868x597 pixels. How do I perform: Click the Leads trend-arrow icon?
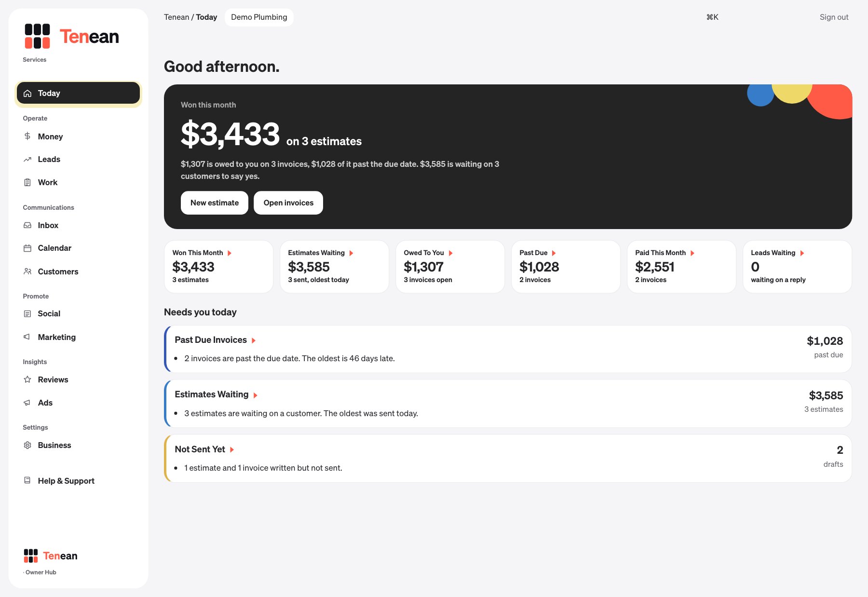[27, 160]
